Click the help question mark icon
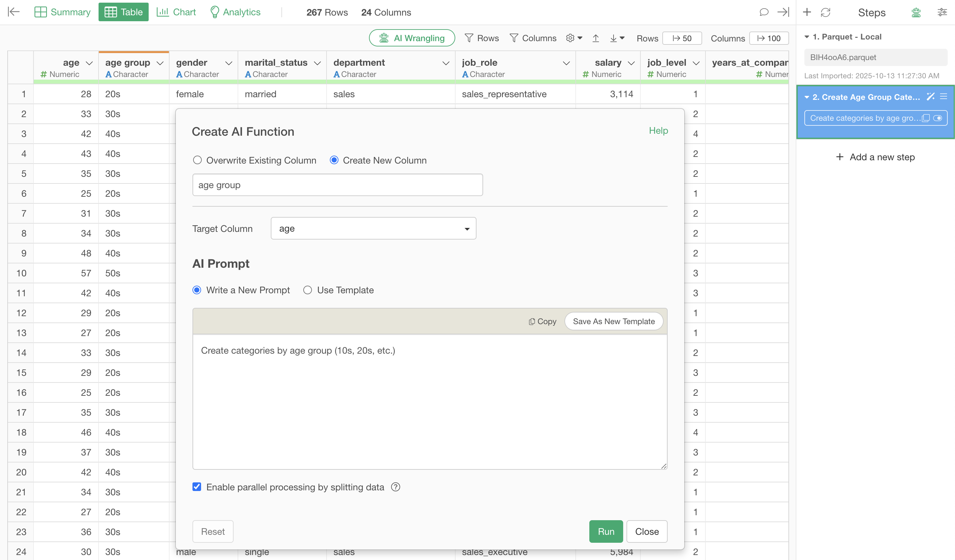 [395, 487]
